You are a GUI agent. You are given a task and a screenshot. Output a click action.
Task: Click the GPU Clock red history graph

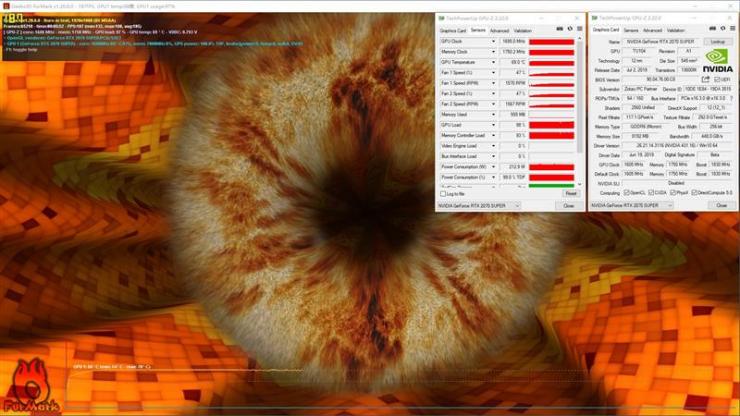click(x=551, y=42)
